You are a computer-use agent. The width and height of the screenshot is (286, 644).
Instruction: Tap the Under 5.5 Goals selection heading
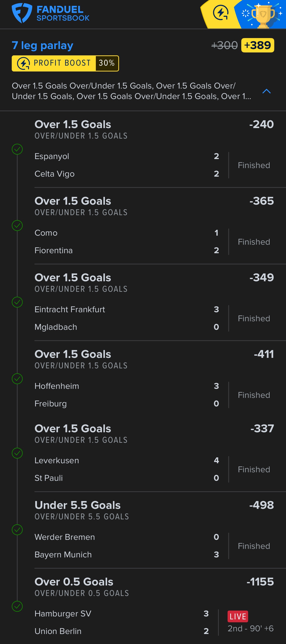coord(78,505)
